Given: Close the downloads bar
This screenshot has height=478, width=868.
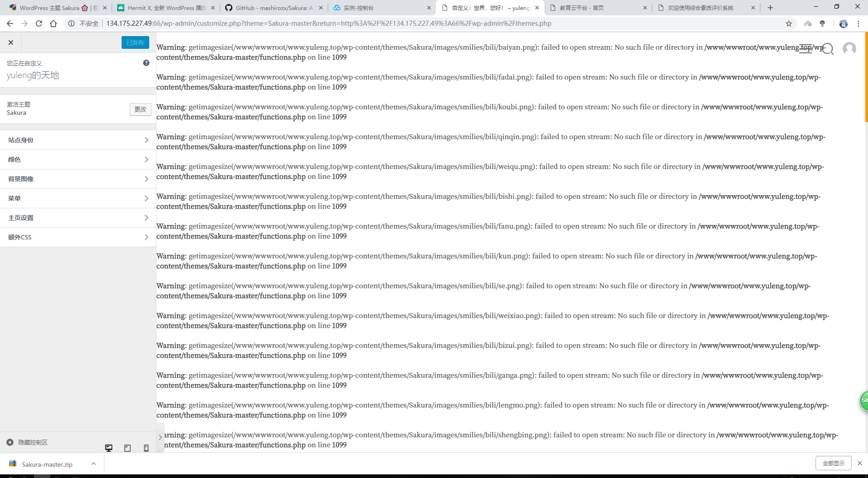Looking at the screenshot, I should [x=860, y=463].
